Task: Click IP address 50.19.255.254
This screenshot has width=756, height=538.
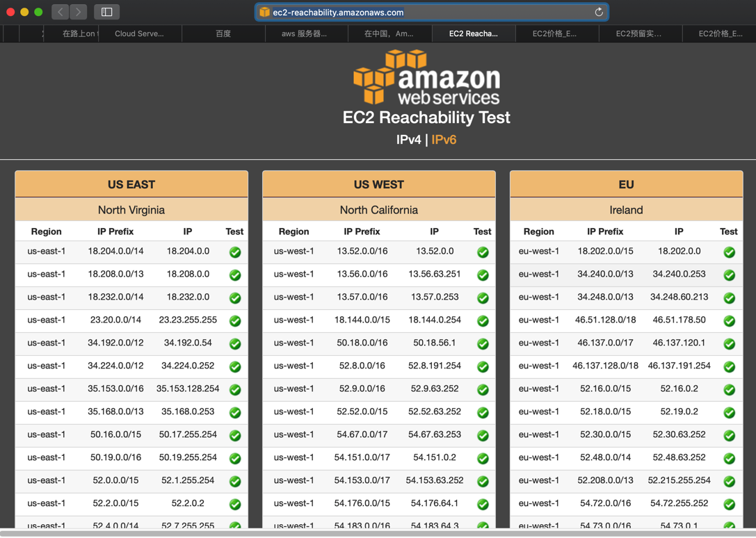Action: pos(188,457)
